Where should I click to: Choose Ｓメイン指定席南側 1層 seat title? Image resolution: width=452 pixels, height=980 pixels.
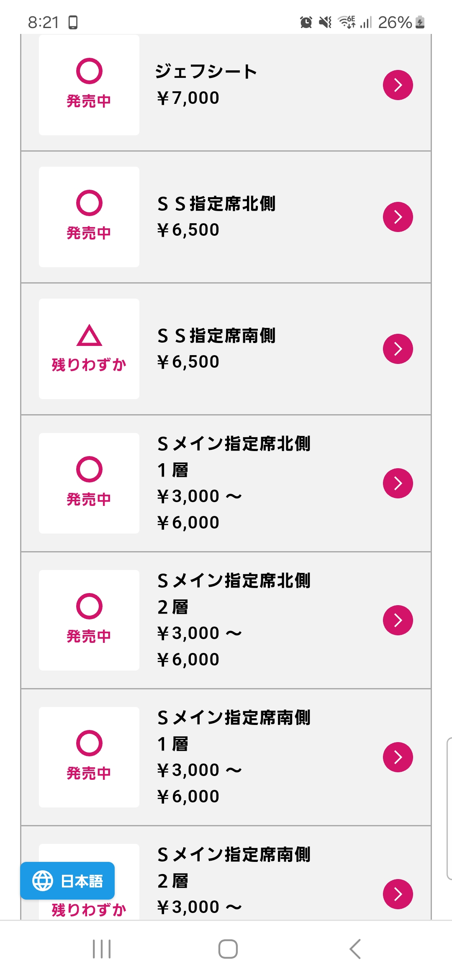tap(234, 730)
